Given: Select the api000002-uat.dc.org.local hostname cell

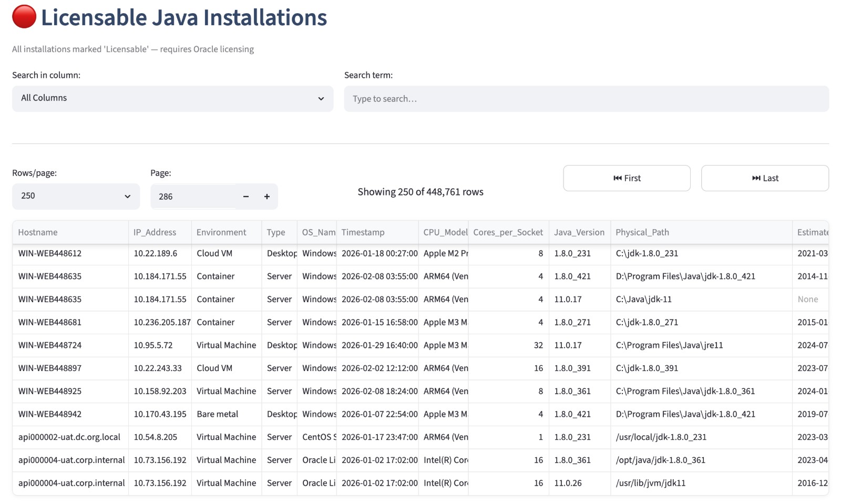Looking at the screenshot, I should pyautogui.click(x=70, y=437).
